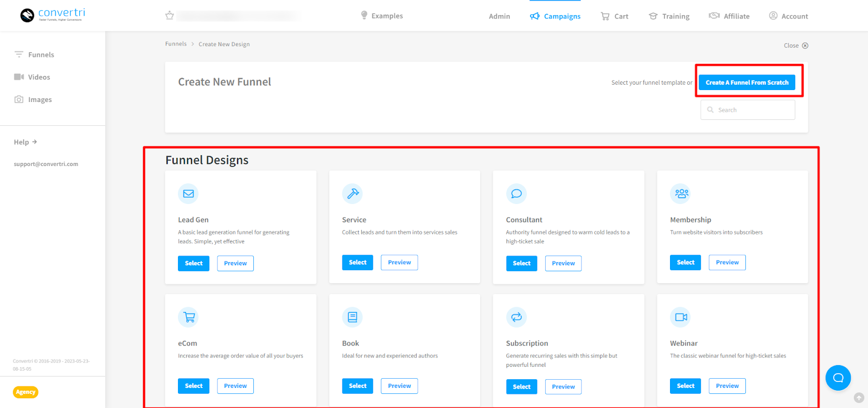This screenshot has height=408, width=868.
Task: Expand the Help link in the sidebar
Action: 25,142
